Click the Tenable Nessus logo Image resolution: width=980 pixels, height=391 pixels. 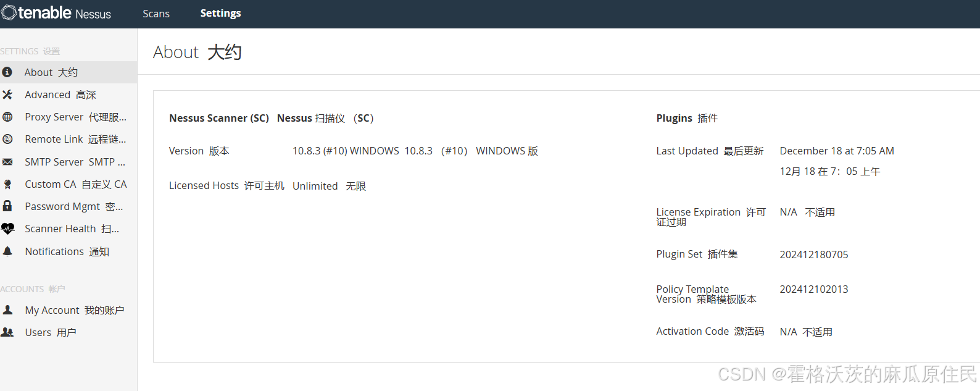(x=56, y=13)
